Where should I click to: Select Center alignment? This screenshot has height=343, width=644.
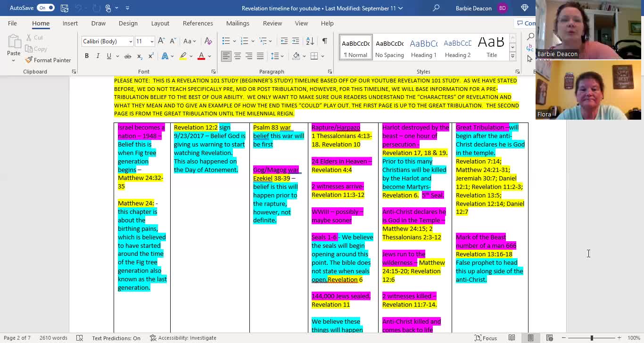(238, 56)
